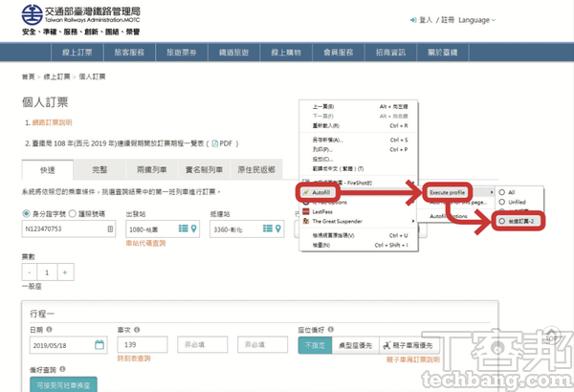Click the ID number input field
This screenshot has height=392, width=574.
click(69, 229)
